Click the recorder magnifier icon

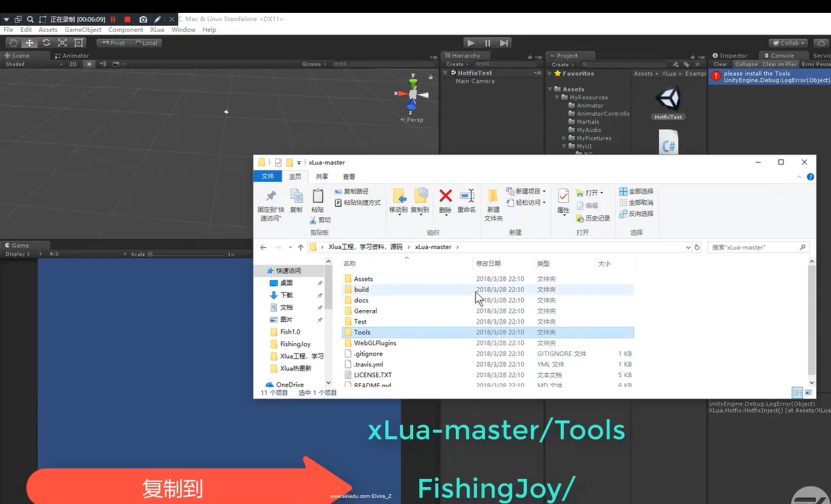[30, 20]
